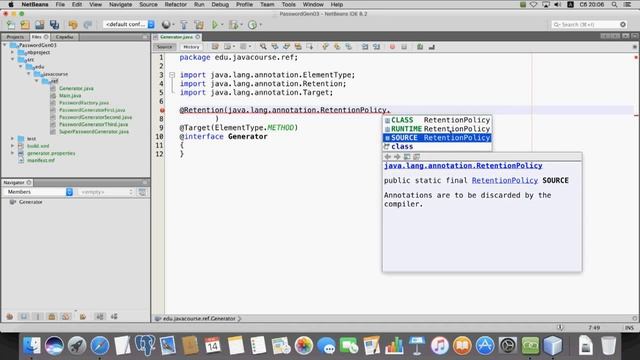640x360 pixels.
Task: Open the Debug Project dropdown arrow
Action: click(241, 24)
